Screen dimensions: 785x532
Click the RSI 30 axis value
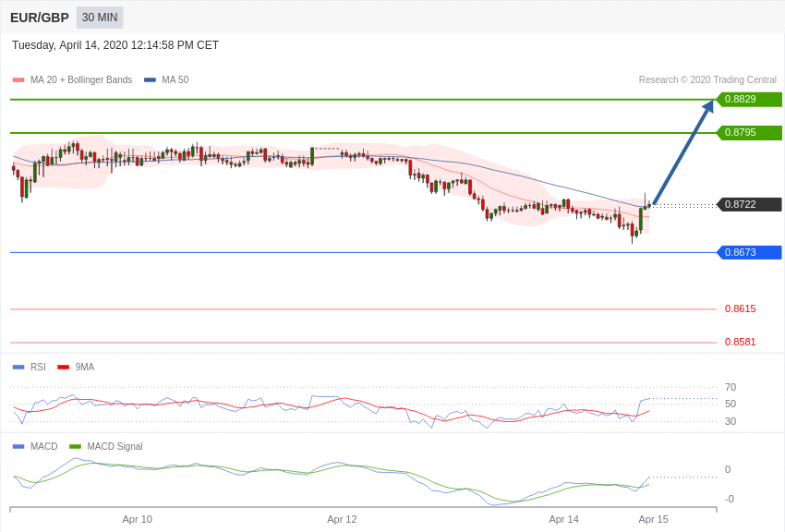[731, 421]
